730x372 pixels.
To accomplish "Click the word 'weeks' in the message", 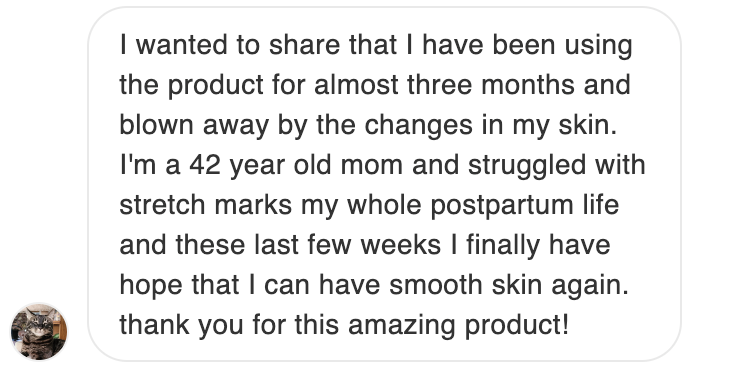I will coord(401,245).
